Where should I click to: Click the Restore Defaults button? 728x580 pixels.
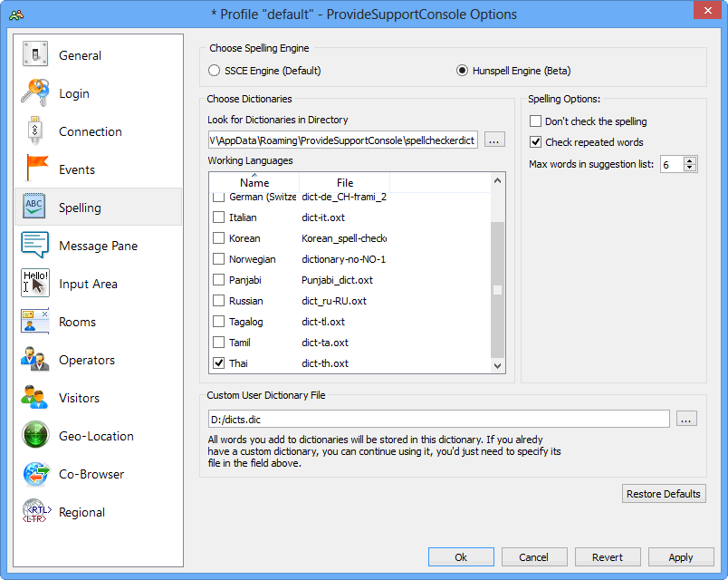(664, 493)
